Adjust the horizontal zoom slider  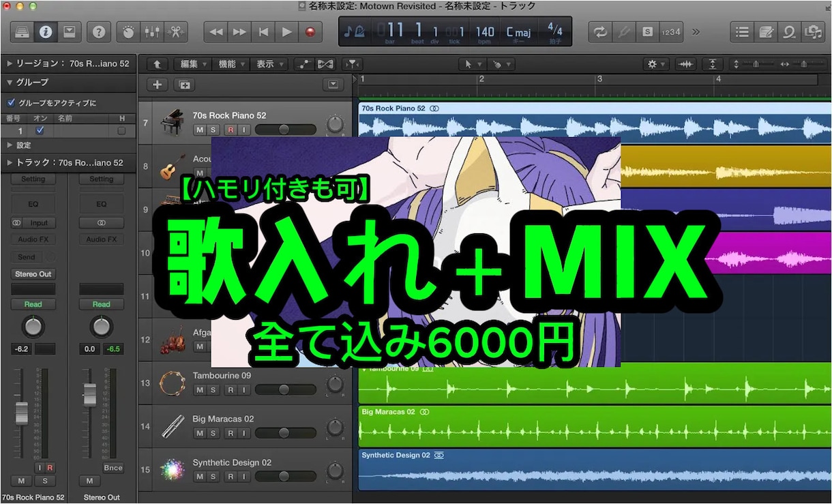point(803,64)
